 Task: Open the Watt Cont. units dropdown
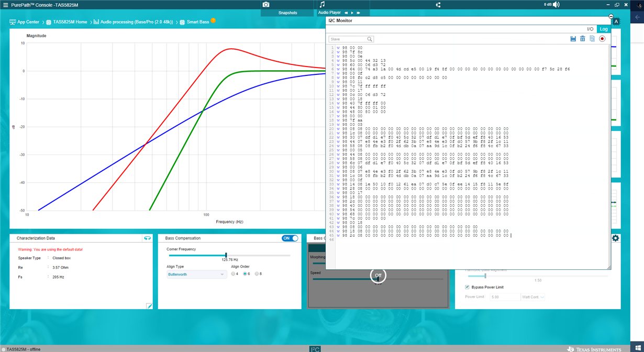533,297
